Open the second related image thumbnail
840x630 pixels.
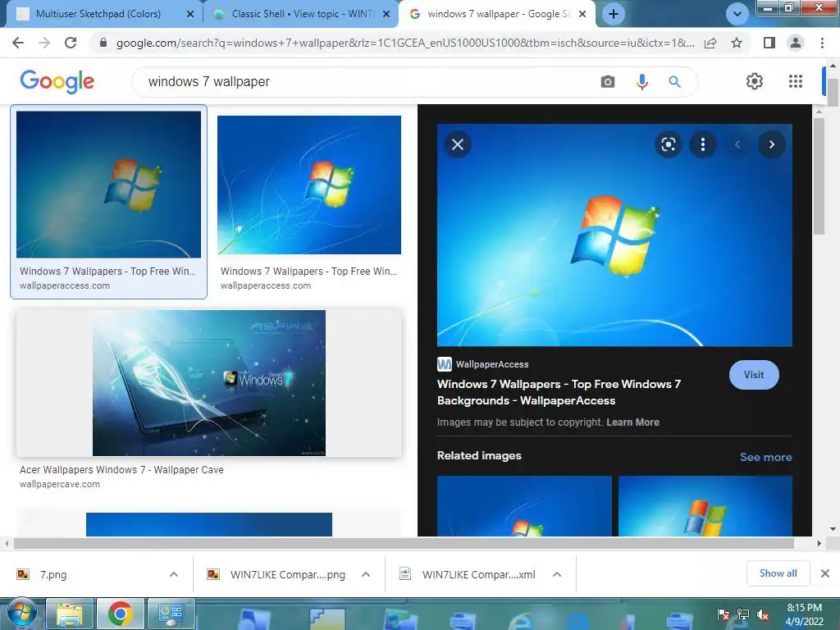pos(705,505)
